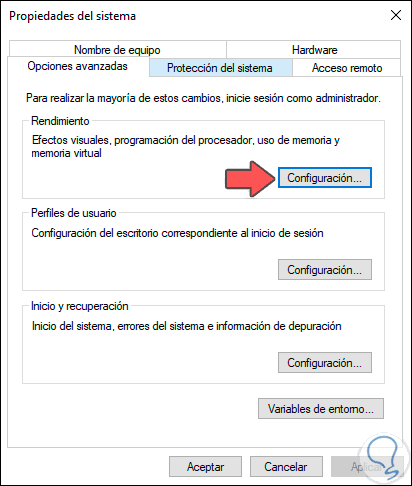412x486 pixels.
Task: Click the Perfiles de usuario group label
Action: 74,213
